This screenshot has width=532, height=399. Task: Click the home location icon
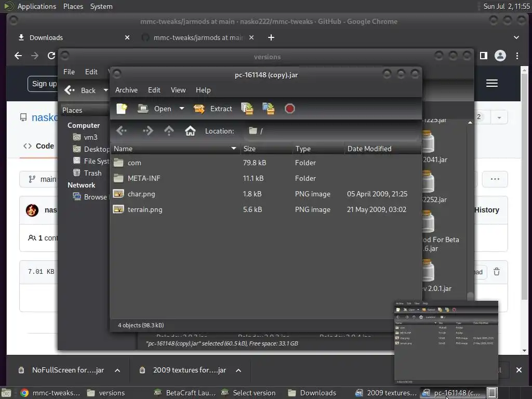coord(190,130)
